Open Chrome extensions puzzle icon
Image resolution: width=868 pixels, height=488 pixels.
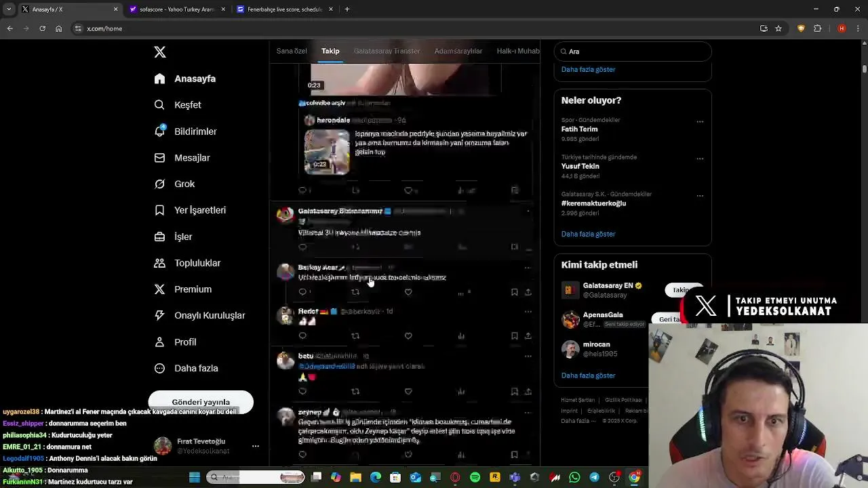[817, 28]
